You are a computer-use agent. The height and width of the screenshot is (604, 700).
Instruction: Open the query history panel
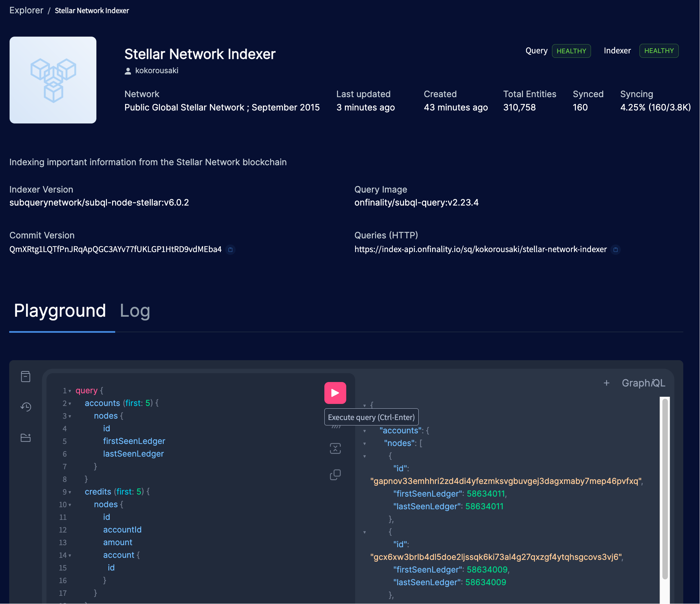[26, 407]
